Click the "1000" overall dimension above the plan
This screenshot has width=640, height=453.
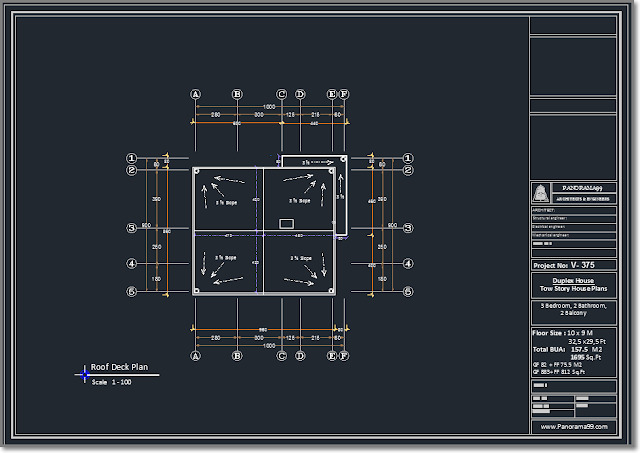tap(269, 107)
